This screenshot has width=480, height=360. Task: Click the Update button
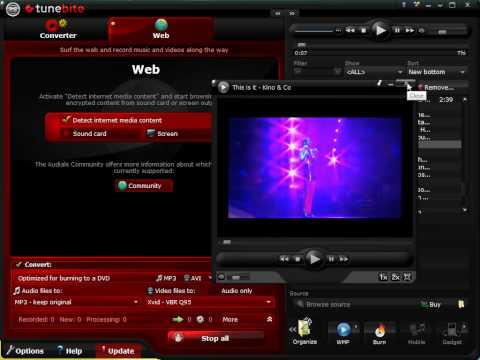click(x=118, y=351)
